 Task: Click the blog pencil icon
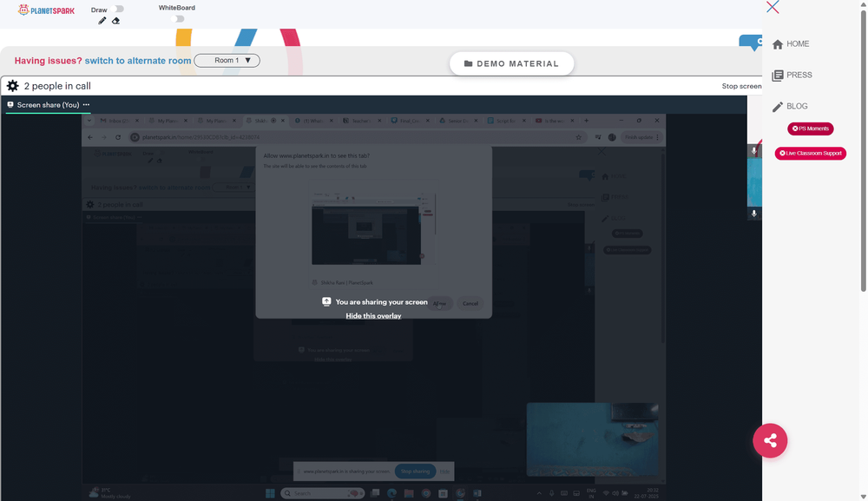pos(778,107)
